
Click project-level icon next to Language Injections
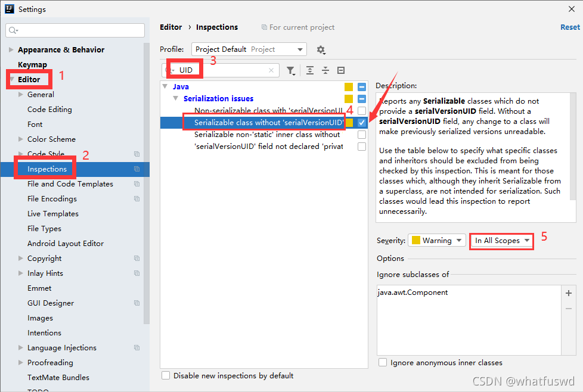coord(137,348)
